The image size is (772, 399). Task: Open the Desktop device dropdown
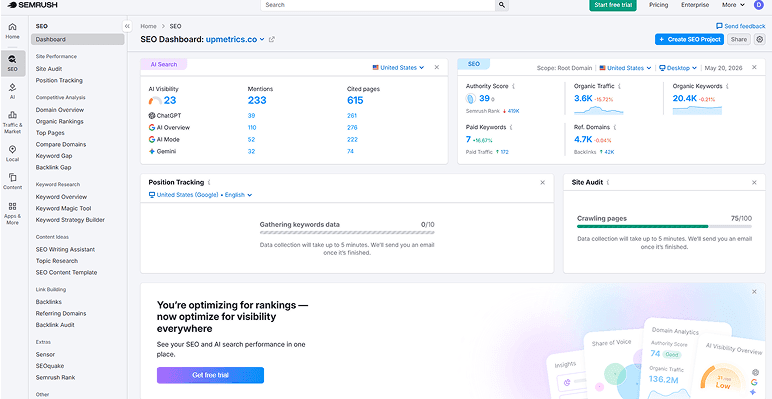click(678, 67)
